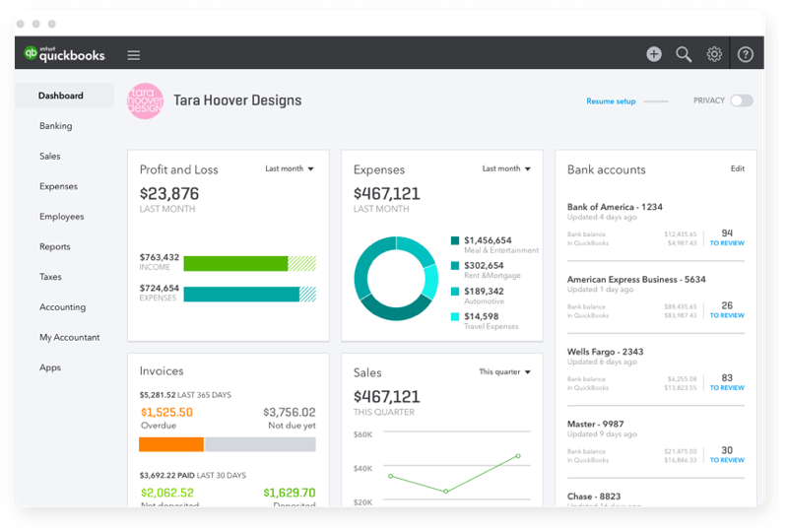The width and height of the screenshot is (786, 532).
Task: Click the Resume setup link
Action: (x=611, y=101)
